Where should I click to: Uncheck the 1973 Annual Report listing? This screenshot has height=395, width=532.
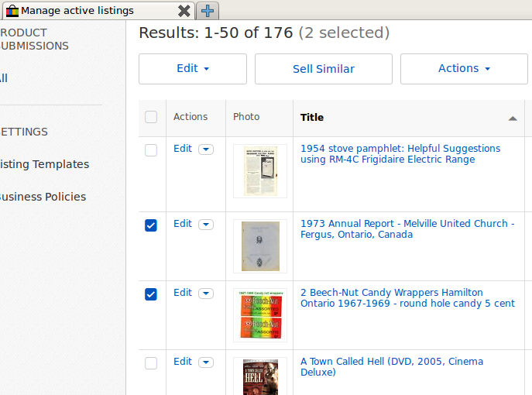coord(151,225)
